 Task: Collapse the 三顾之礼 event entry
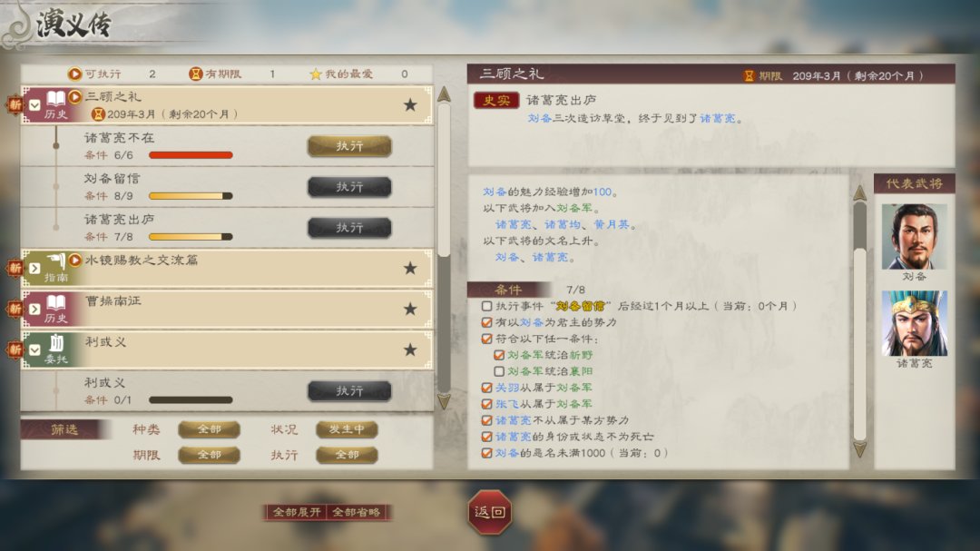(x=35, y=105)
